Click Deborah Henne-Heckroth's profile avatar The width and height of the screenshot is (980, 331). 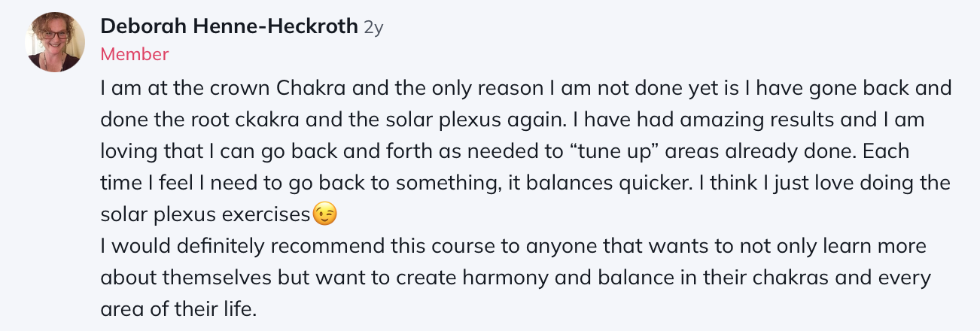[55, 42]
